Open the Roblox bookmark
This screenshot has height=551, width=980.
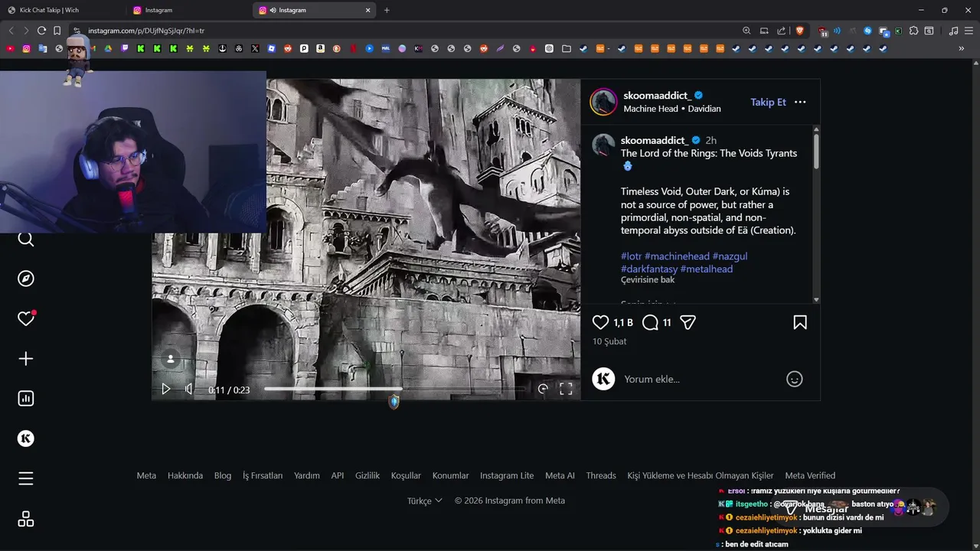tap(271, 48)
